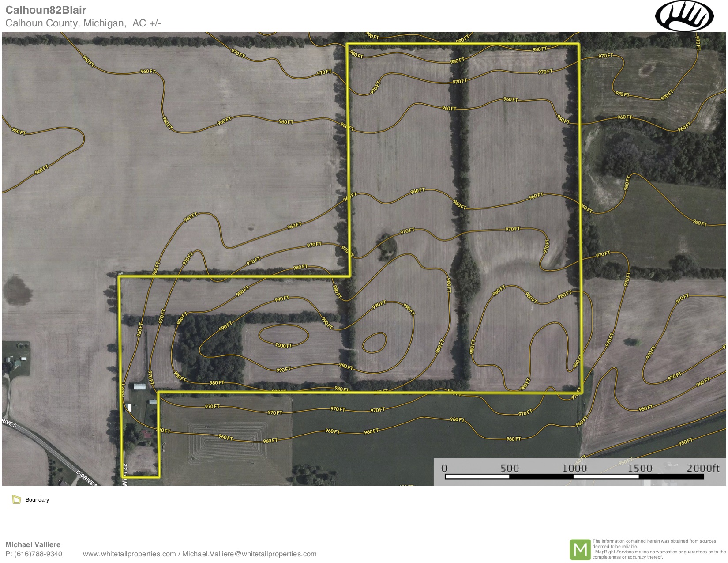728x563 pixels.
Task: Click the 2000ft mark on scale bar
Action: (x=702, y=468)
